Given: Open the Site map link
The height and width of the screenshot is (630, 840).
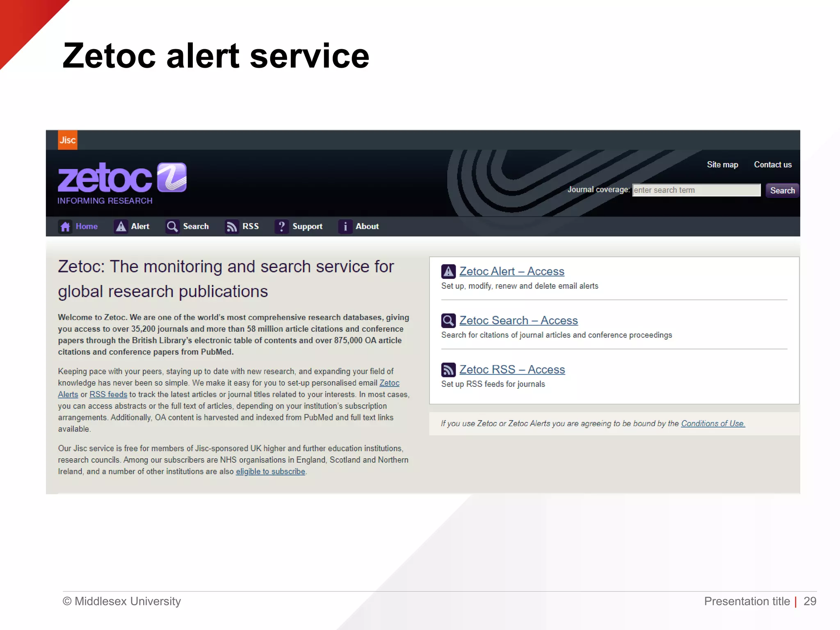Looking at the screenshot, I should click(x=722, y=164).
